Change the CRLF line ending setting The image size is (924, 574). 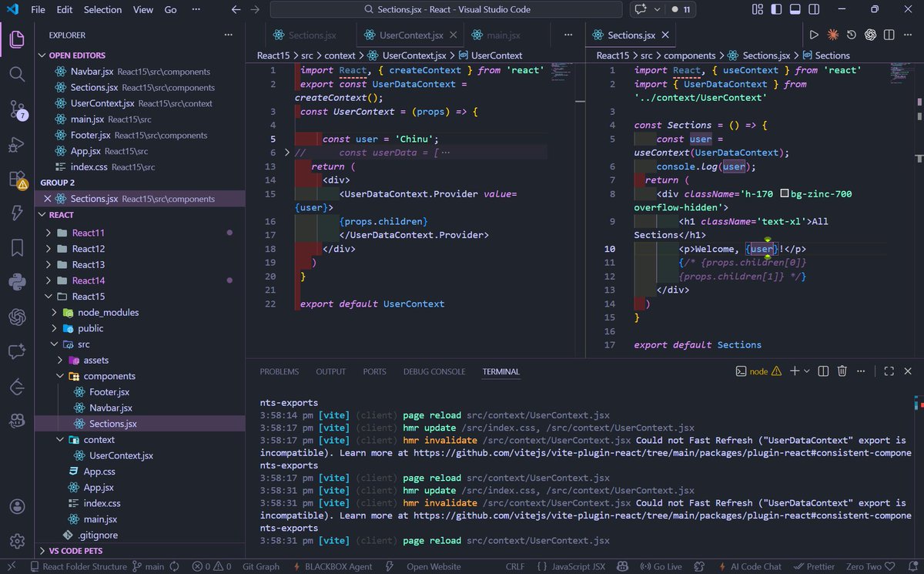515,566
